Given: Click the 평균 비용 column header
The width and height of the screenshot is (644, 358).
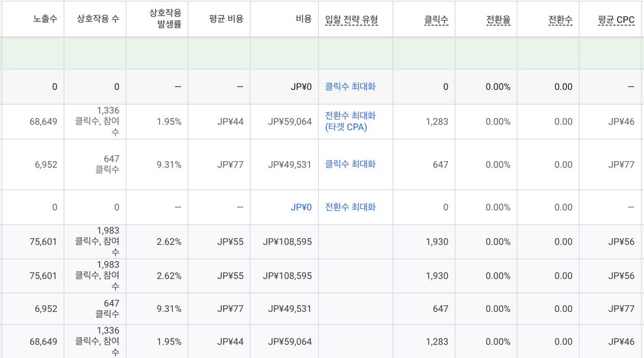Looking at the screenshot, I should 226,19.
